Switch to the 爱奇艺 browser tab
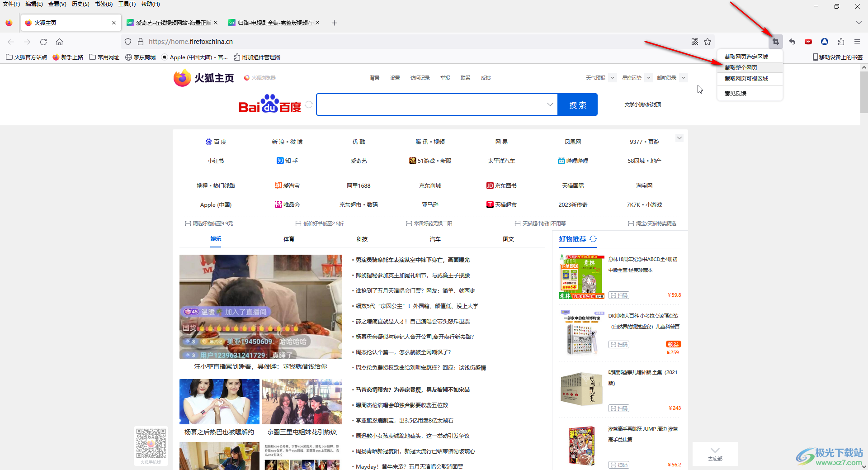This screenshot has height=470, width=868. point(172,23)
